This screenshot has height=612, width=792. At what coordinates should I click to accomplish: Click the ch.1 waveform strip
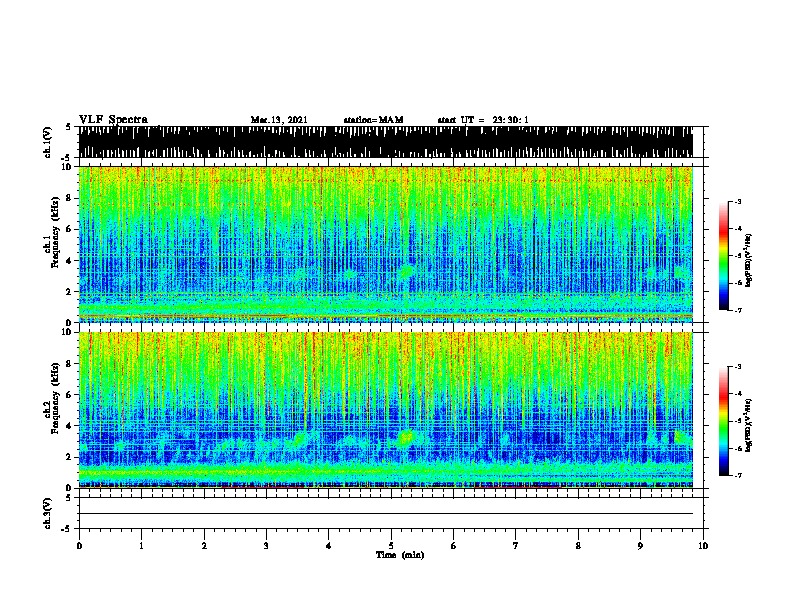tap(386, 142)
